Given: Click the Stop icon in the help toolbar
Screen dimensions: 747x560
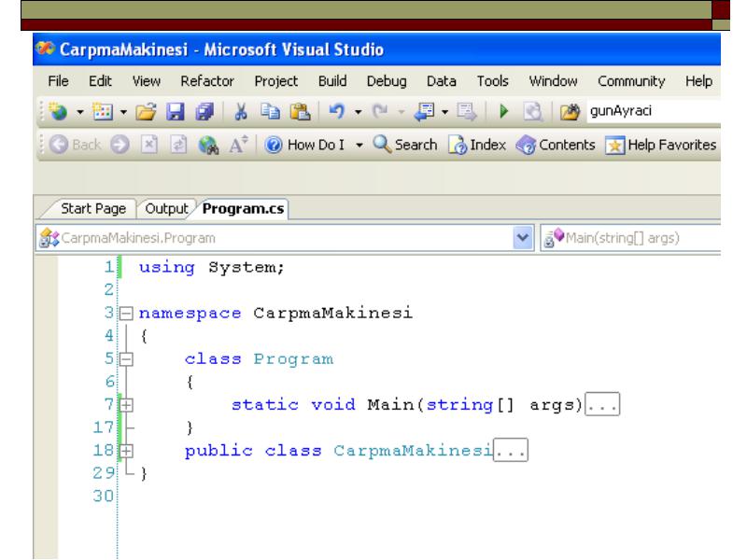Looking at the screenshot, I should coord(149,145).
